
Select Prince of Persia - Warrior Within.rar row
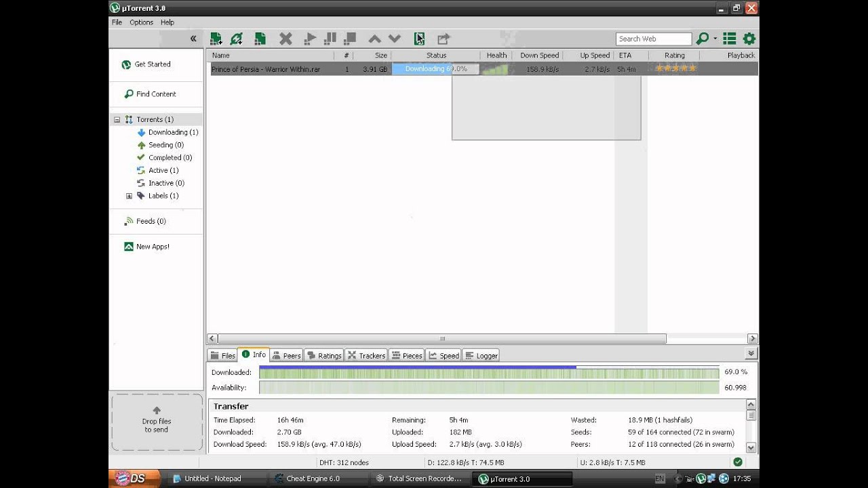(x=484, y=69)
